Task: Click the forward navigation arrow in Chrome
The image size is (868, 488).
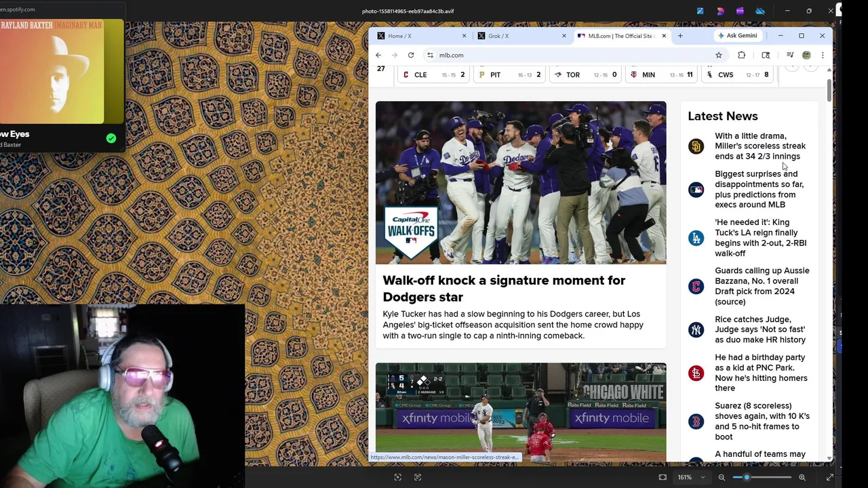Action: [394, 55]
